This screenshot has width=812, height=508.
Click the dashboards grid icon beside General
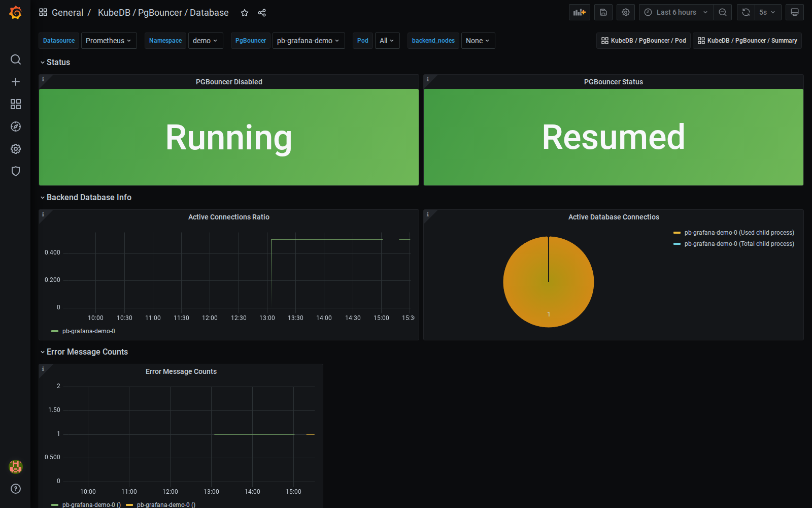pyautogui.click(x=43, y=12)
